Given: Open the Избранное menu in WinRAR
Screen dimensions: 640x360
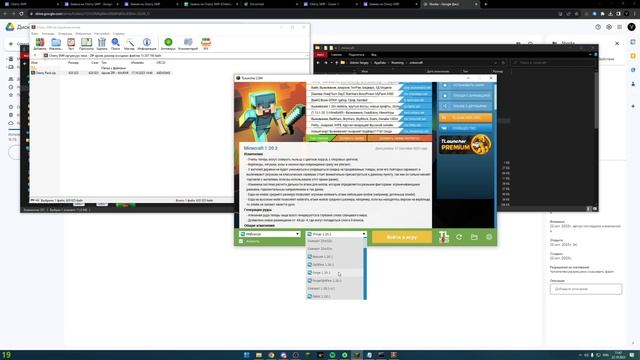Looking at the screenshot, I should pyautogui.click(x=83, y=33).
